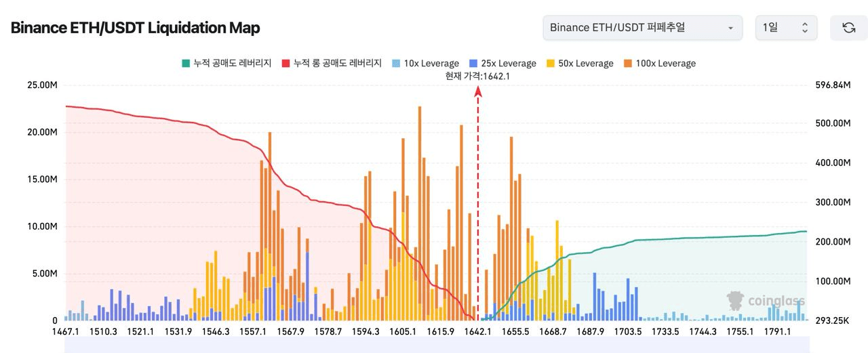Click the zoom slider bar below the chart
The image size is (868, 353).
pos(434,346)
